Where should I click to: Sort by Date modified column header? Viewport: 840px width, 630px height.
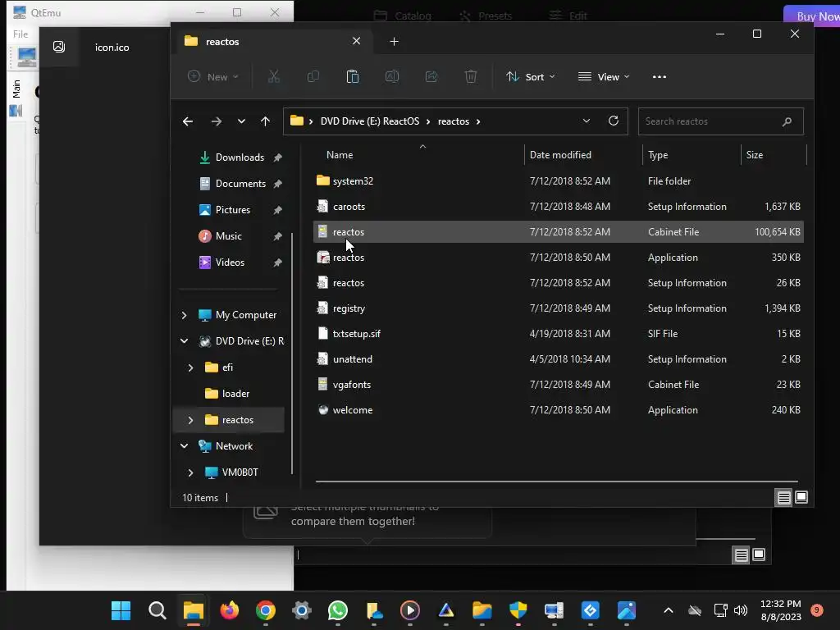[x=560, y=155]
